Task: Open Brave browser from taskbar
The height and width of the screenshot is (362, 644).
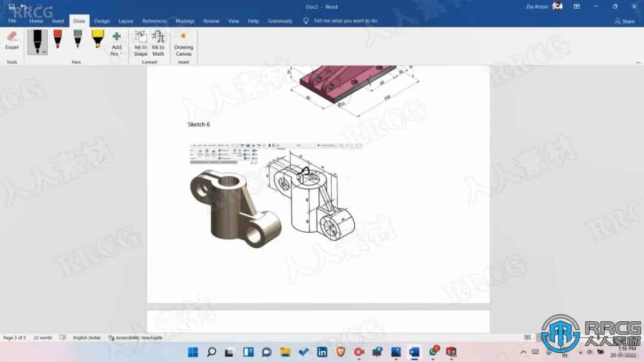Action: coord(340,352)
